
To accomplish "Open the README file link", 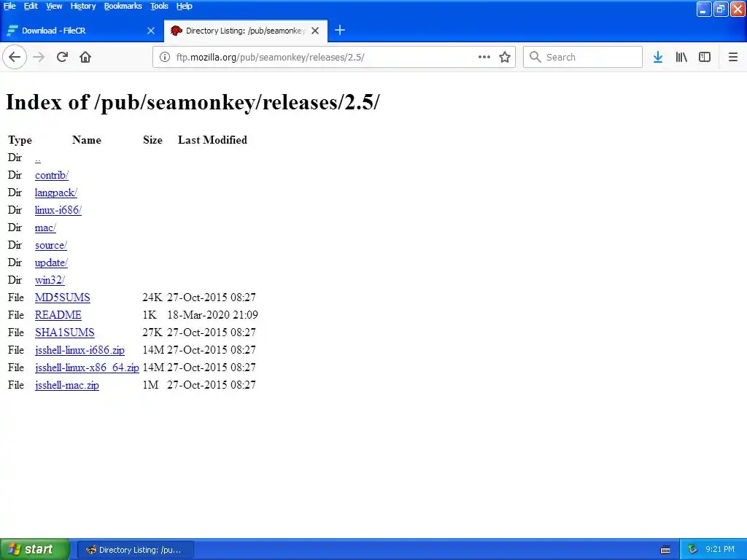I will click(x=58, y=315).
